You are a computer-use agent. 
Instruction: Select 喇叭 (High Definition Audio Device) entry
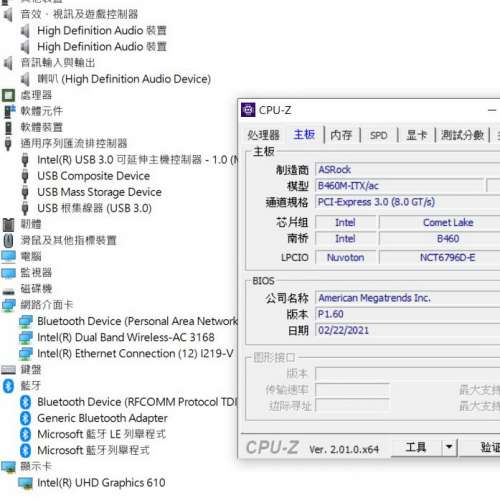pyautogui.click(x=124, y=79)
